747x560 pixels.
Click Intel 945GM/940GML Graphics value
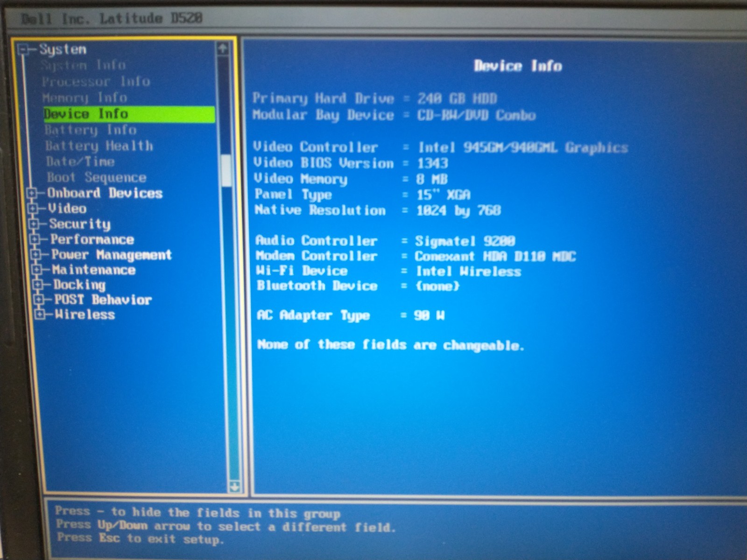[523, 148]
